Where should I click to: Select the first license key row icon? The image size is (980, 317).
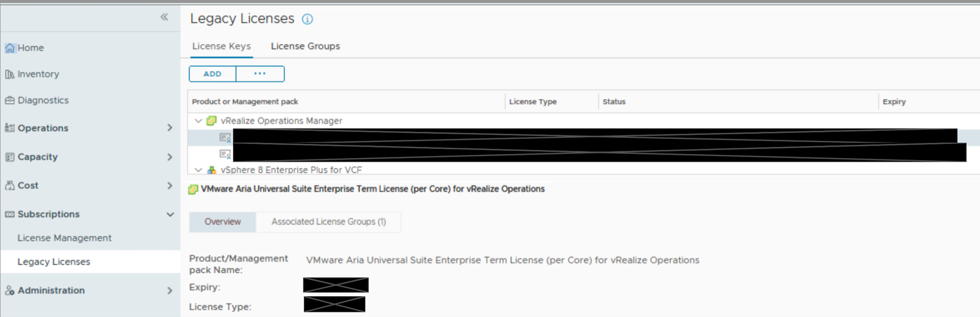coord(225,137)
